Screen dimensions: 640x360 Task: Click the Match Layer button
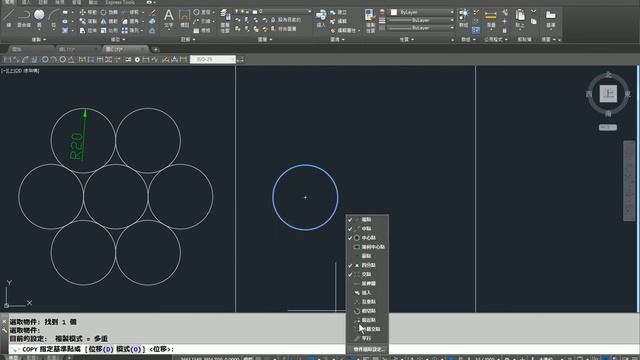click(x=284, y=29)
